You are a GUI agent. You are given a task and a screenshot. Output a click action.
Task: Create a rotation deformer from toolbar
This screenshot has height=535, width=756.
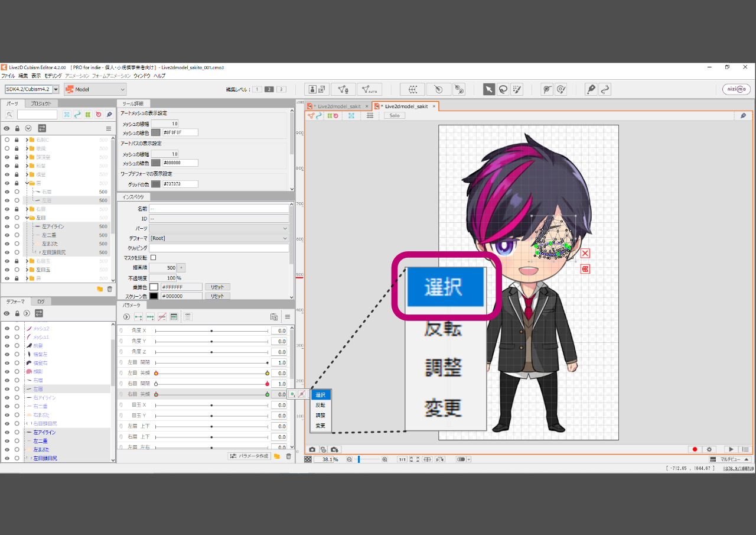(438, 89)
